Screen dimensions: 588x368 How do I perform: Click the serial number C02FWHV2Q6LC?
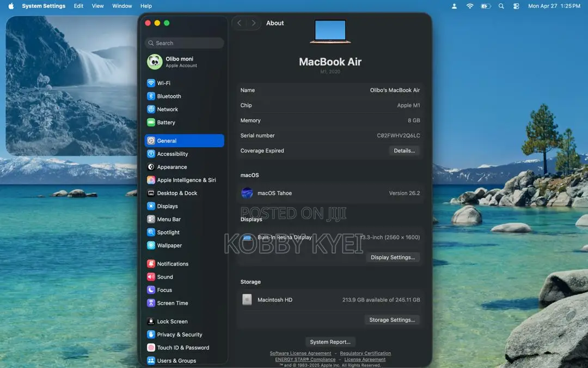click(x=398, y=136)
